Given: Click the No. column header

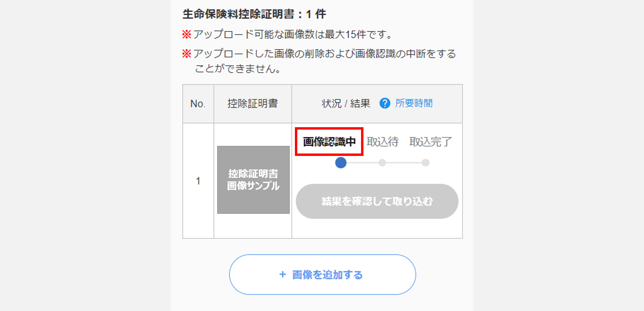Looking at the screenshot, I should pyautogui.click(x=198, y=104).
